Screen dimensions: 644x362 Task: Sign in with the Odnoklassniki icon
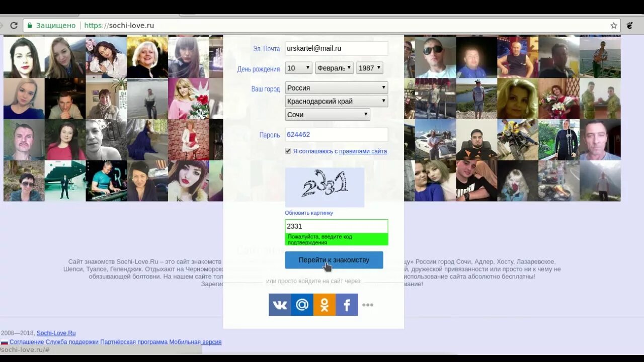324,305
